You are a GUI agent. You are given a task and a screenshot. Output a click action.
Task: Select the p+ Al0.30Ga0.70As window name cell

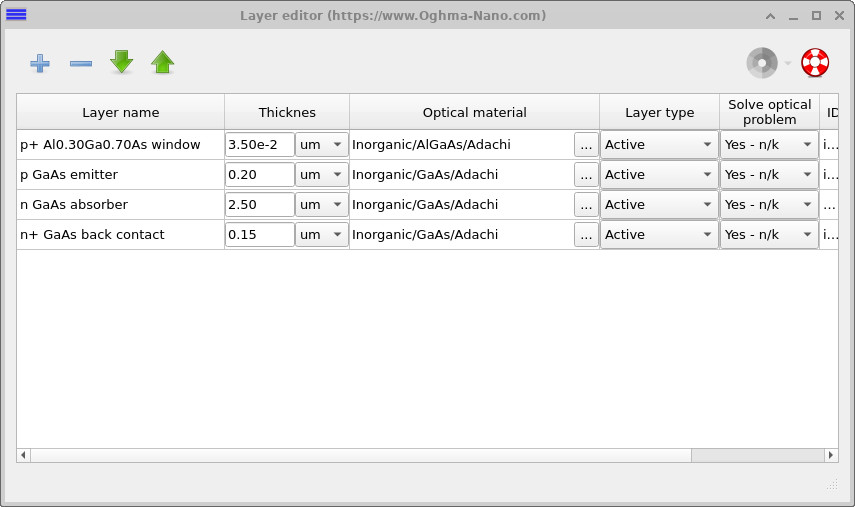[121, 144]
